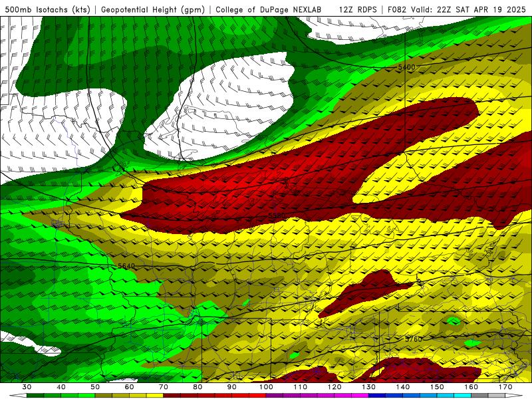Click the 5640 height contour label

coord(126,266)
